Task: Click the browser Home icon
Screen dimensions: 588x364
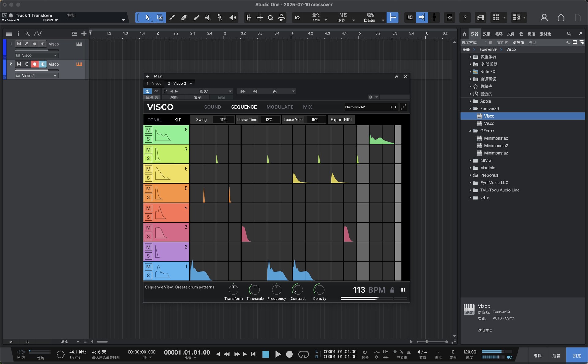Action: [464, 34]
